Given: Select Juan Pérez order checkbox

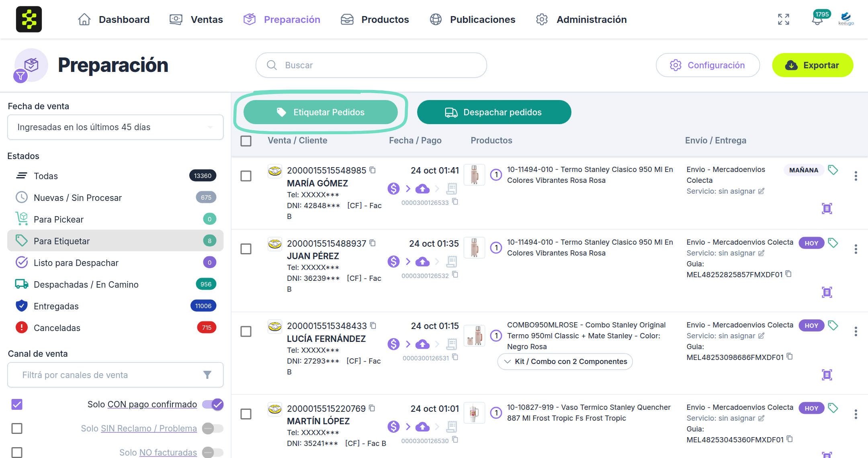Looking at the screenshot, I should coord(246,249).
